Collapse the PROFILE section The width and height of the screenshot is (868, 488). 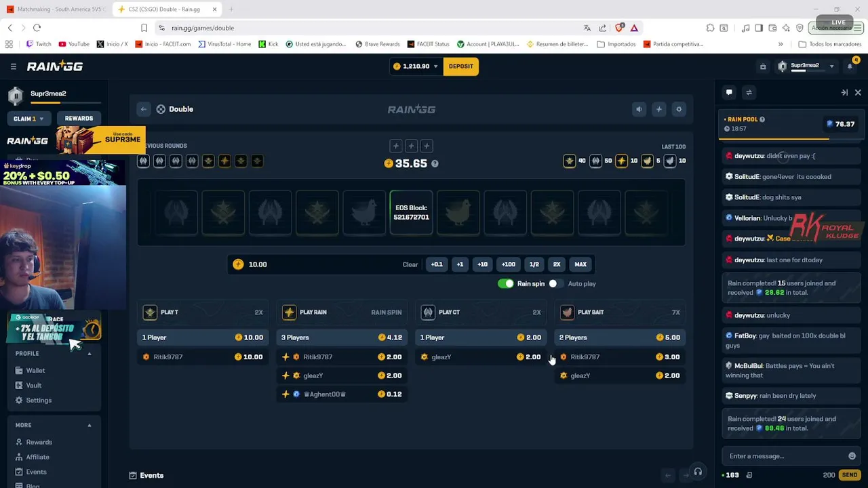point(89,354)
